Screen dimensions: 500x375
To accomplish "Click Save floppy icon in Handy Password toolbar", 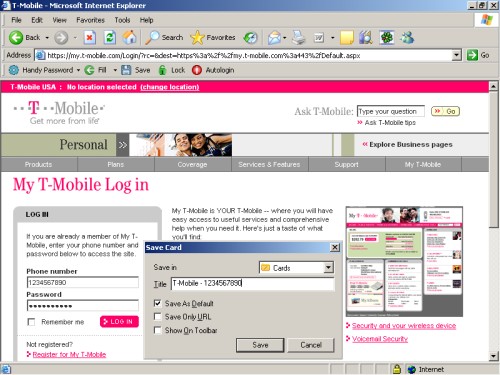I will pos(126,70).
